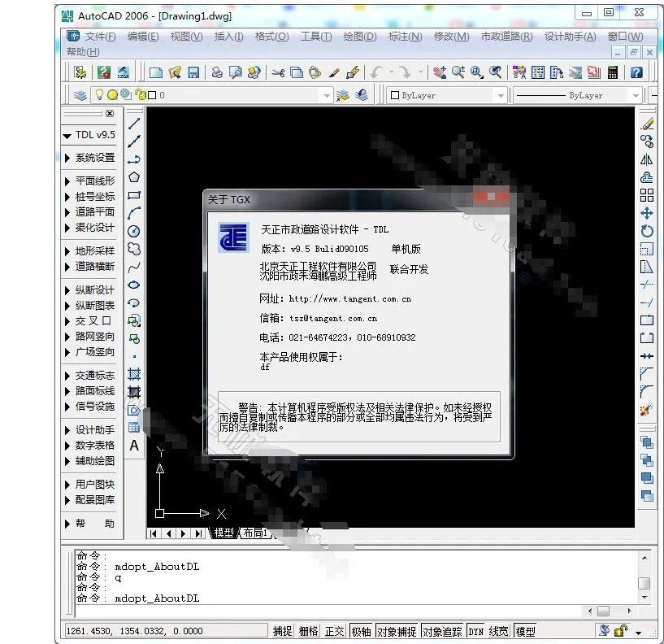Open the 帮 助 sidebar entry
Image resolution: width=664 pixels, height=644 pixels.
pos(89,524)
